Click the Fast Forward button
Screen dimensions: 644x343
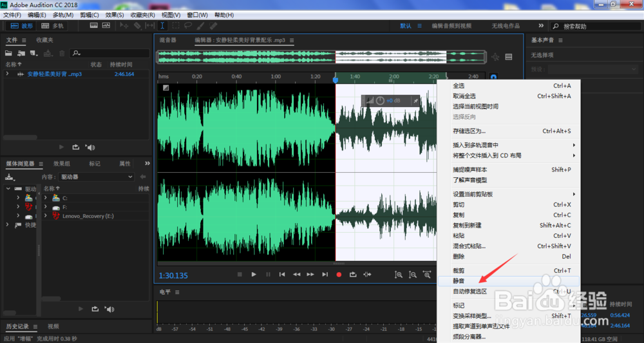point(310,274)
